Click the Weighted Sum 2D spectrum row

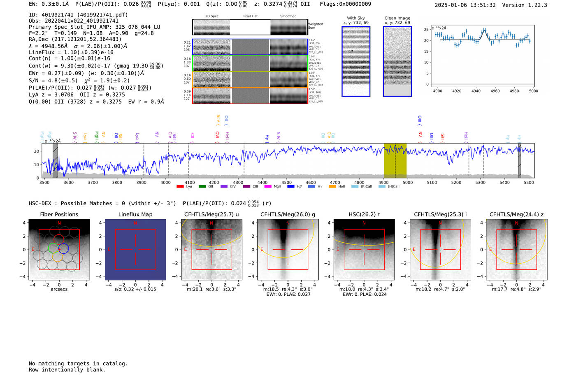250,27
